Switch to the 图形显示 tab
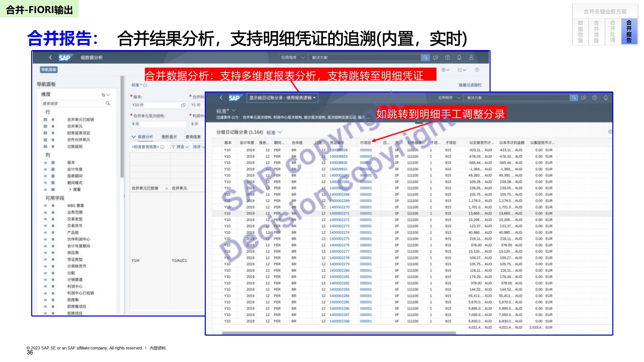This screenshot has width=644, height=362. (169, 137)
